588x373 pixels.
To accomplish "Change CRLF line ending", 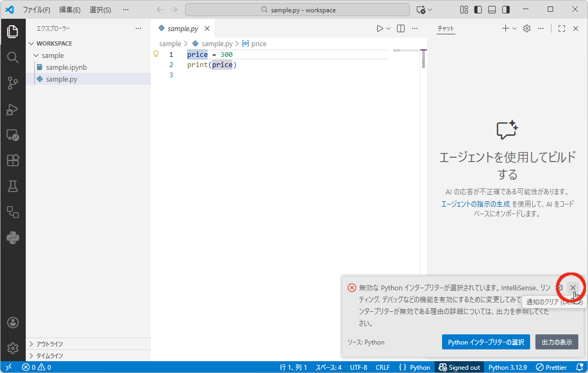I will 383,367.
